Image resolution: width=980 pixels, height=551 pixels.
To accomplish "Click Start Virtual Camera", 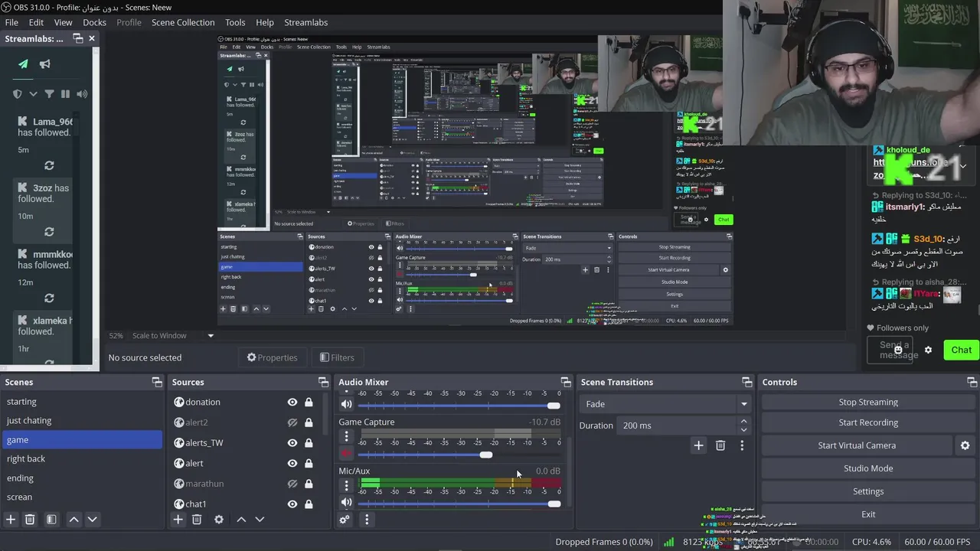I will [x=857, y=445].
